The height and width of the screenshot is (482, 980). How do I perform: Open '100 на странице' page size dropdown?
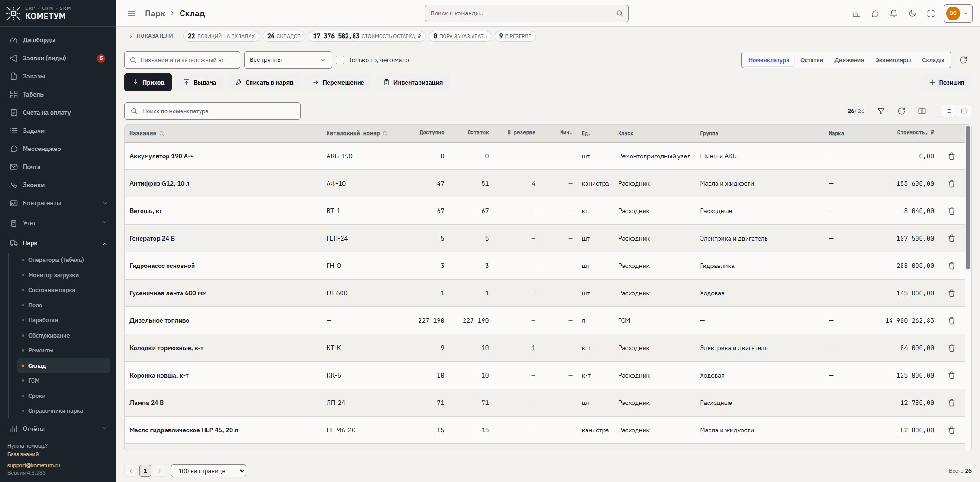click(208, 471)
